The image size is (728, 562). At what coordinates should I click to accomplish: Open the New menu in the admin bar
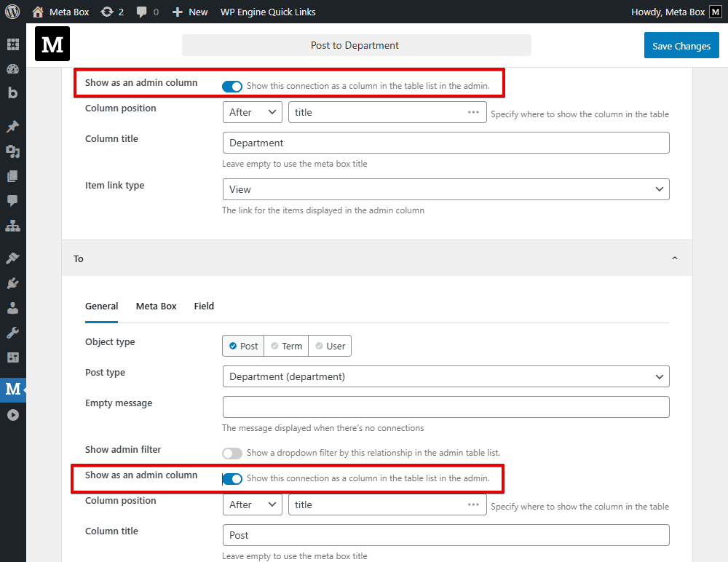click(x=189, y=12)
